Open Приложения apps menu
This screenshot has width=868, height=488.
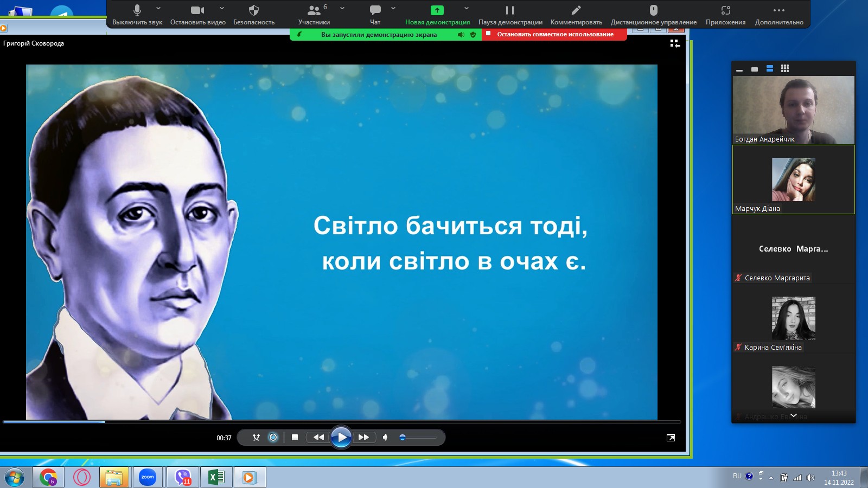[725, 15]
